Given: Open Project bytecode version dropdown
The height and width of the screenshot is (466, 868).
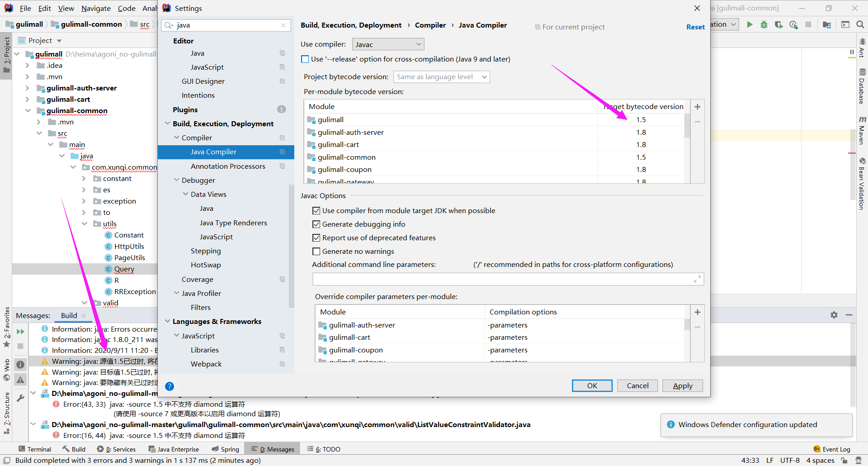Looking at the screenshot, I should 441,77.
